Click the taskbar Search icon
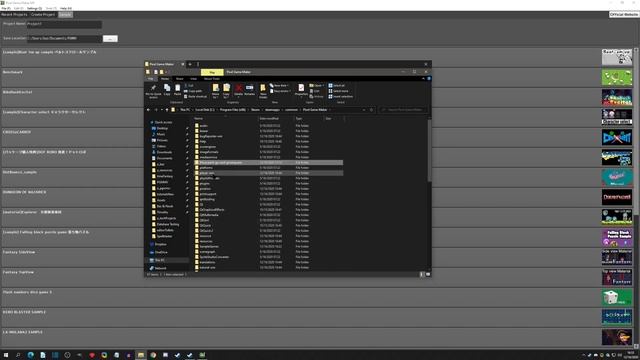 (18, 355)
